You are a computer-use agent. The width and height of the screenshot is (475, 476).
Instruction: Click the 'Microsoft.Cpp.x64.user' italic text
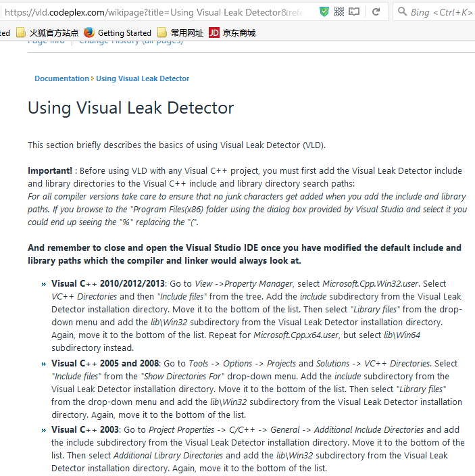point(296,335)
